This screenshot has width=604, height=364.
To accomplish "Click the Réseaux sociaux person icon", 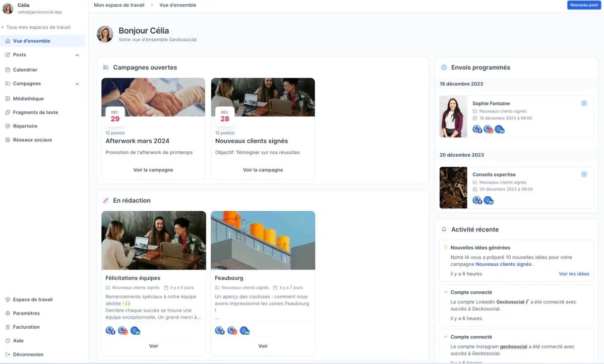I will (8, 140).
